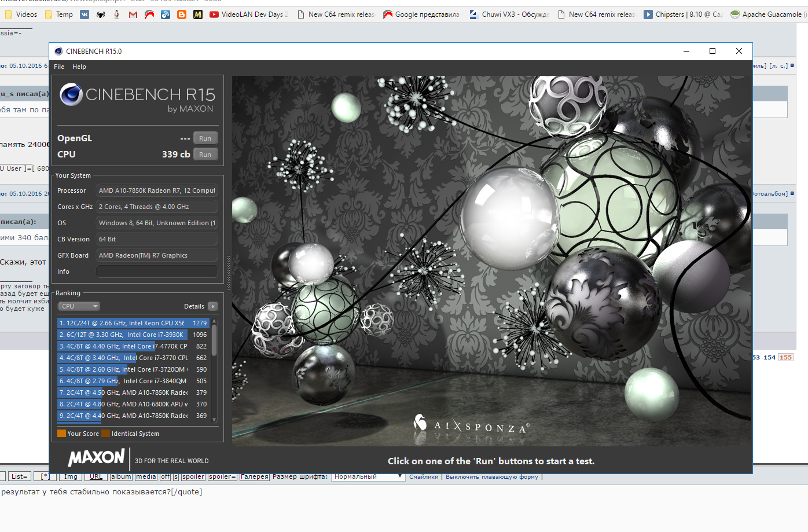Click the MAXON logo at the bottom
Screen dimensions: 808x532
[x=96, y=458]
